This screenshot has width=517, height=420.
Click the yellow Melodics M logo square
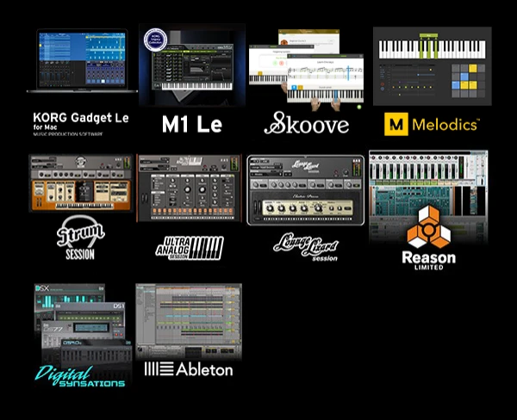pyautogui.click(x=396, y=124)
